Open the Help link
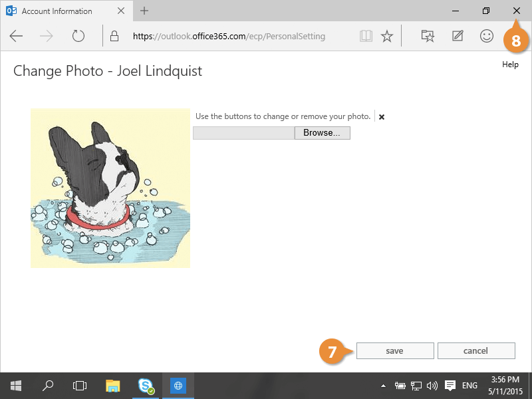 [510, 65]
